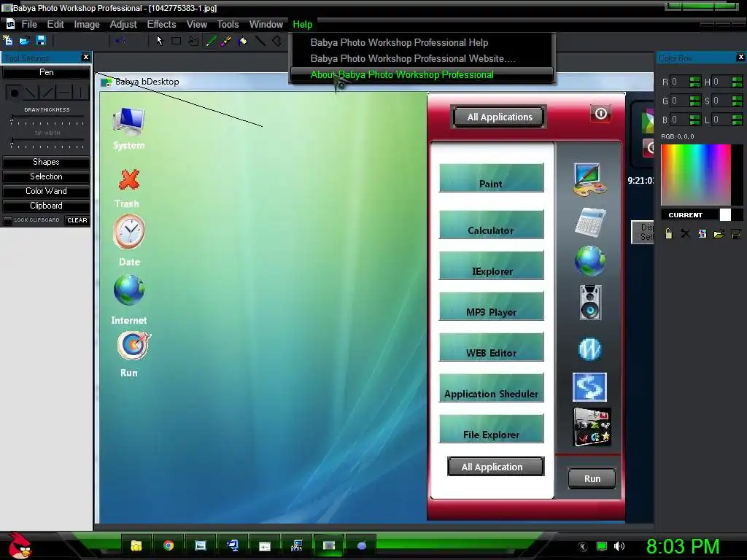Click the Chrome icon in the taskbar
Image resolution: width=747 pixels, height=560 pixels.
tap(169, 545)
